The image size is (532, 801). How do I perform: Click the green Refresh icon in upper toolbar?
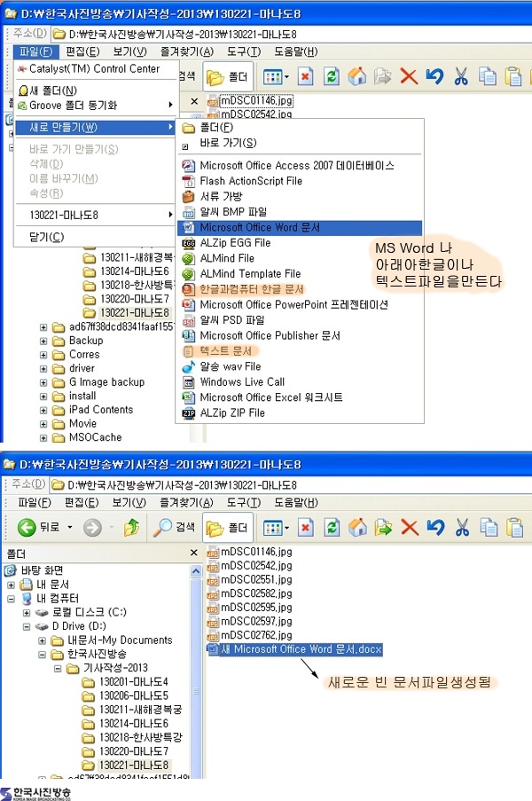pyautogui.click(x=332, y=77)
